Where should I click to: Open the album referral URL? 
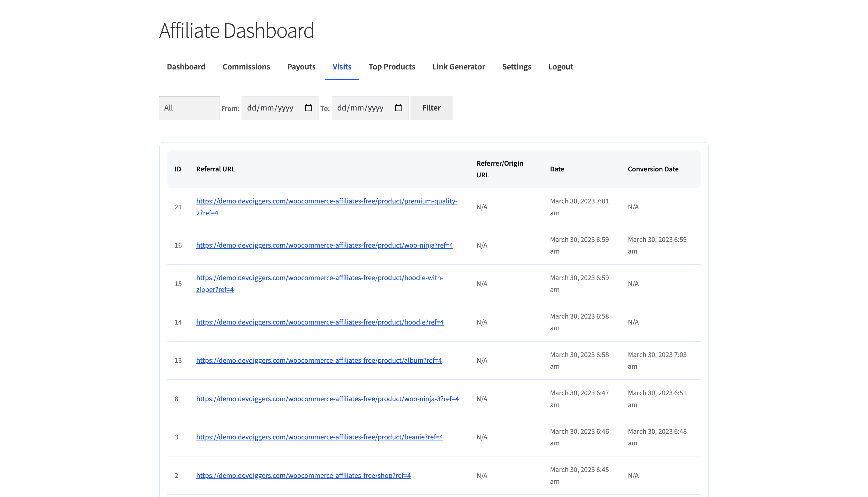pyautogui.click(x=319, y=360)
